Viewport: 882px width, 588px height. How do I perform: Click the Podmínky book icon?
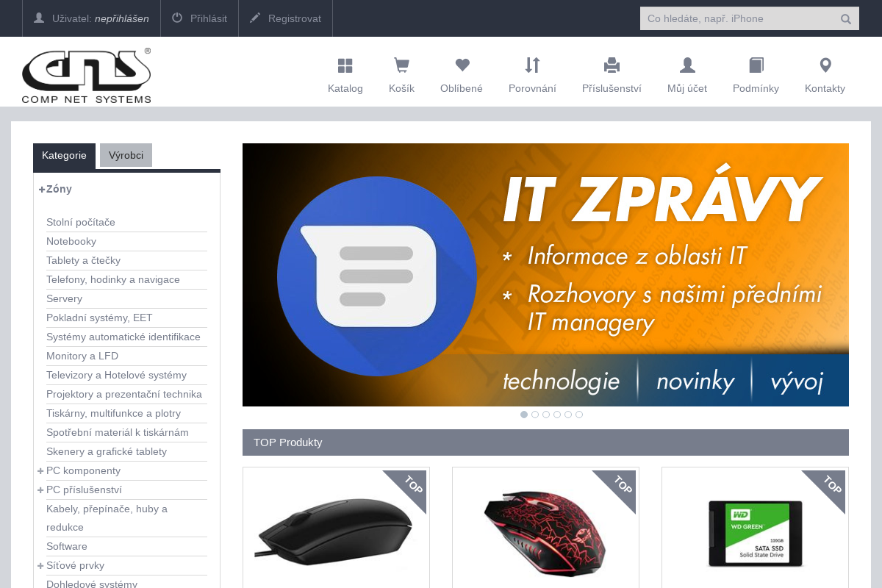pyautogui.click(x=756, y=66)
